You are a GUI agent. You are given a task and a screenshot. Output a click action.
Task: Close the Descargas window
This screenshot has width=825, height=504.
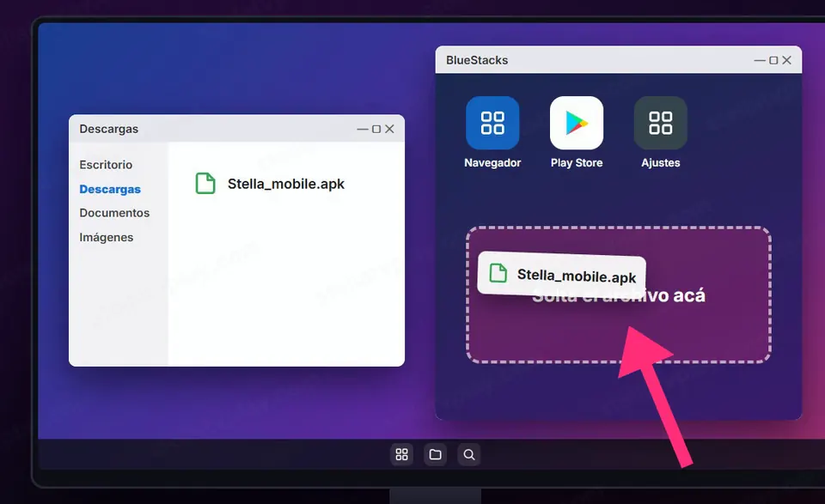pos(389,129)
